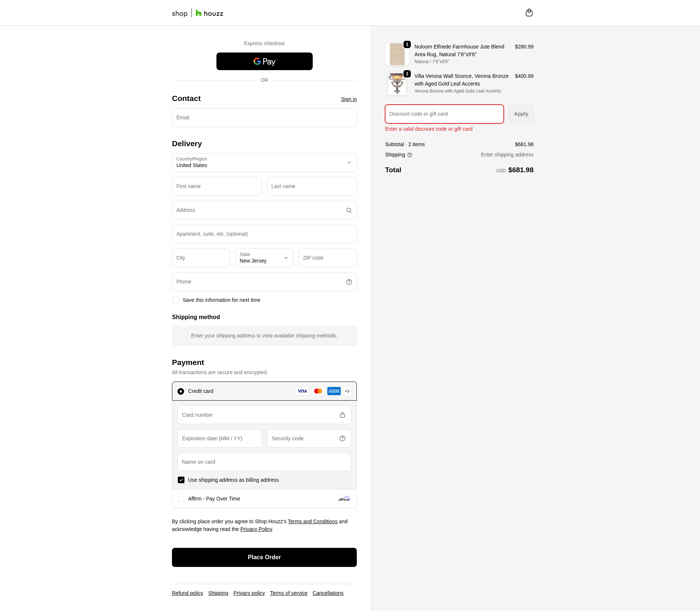Open the Sign in link
The image size is (700, 611).
coord(348,99)
